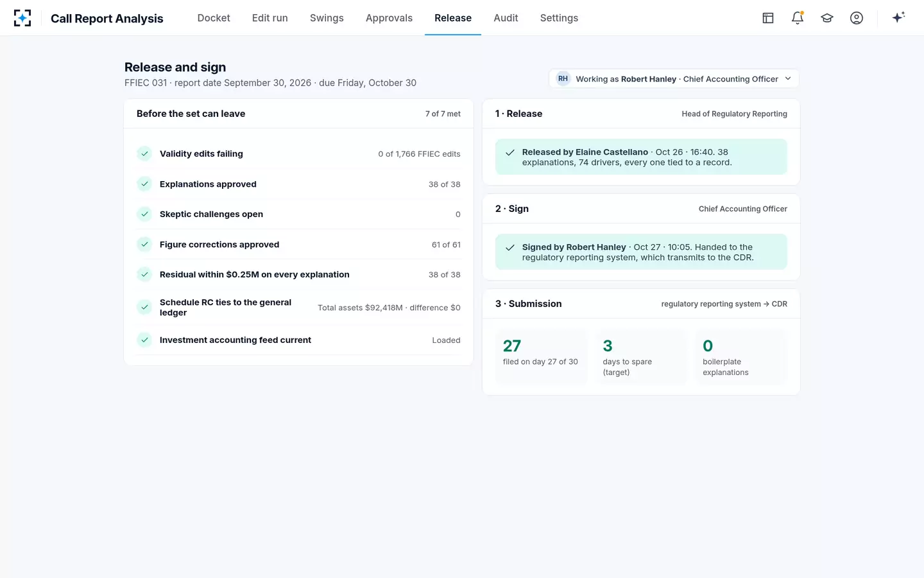
Task: Select the Release tab
Action: 453,18
